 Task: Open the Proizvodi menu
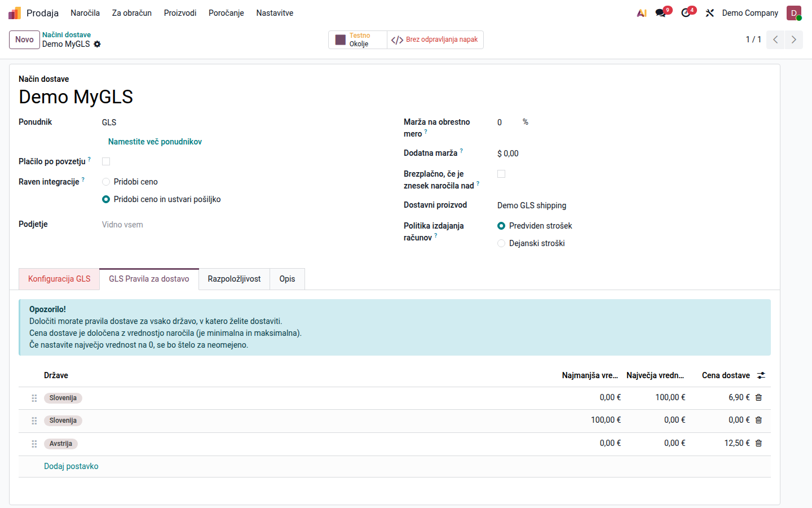click(180, 13)
